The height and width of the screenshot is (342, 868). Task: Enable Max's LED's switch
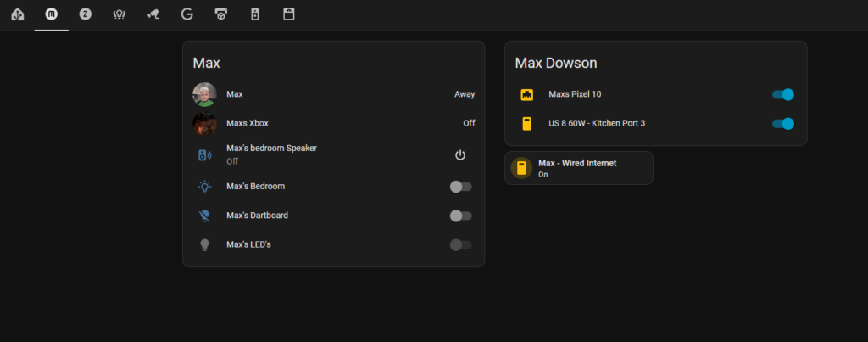coord(460,245)
